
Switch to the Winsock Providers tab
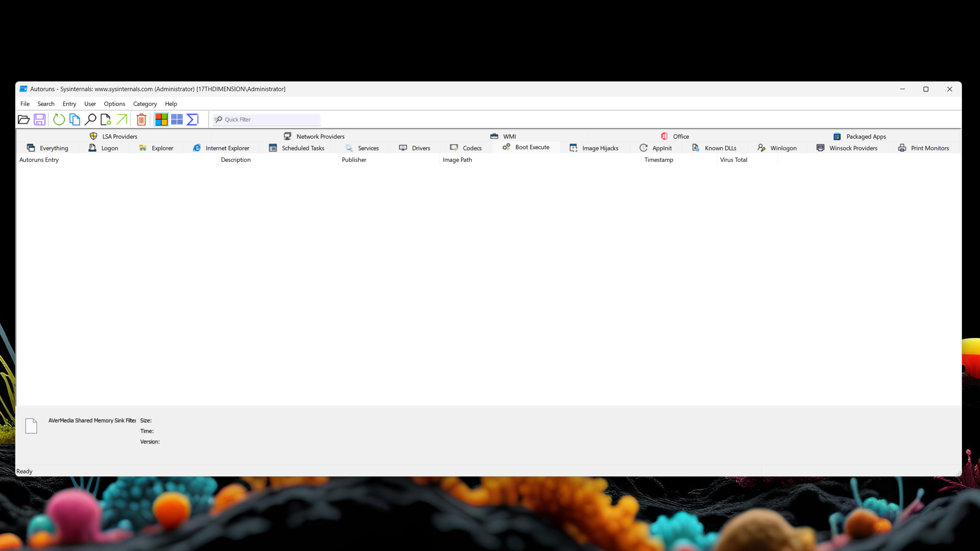click(847, 148)
